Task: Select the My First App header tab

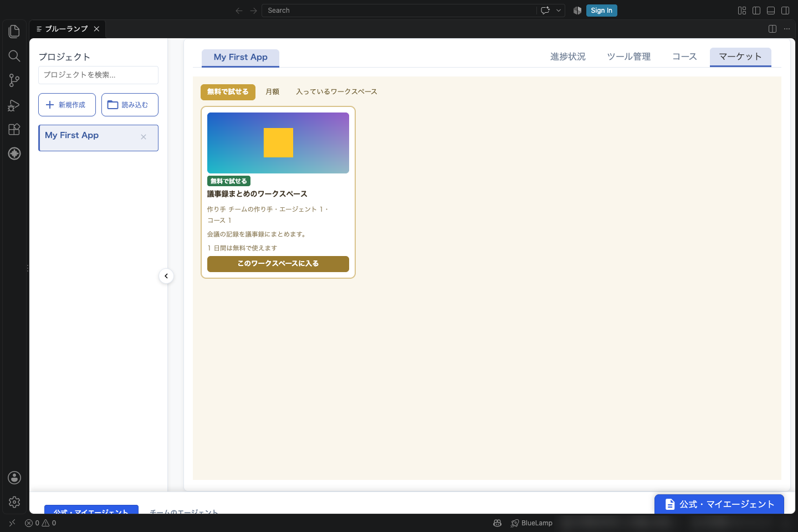Action: point(241,58)
